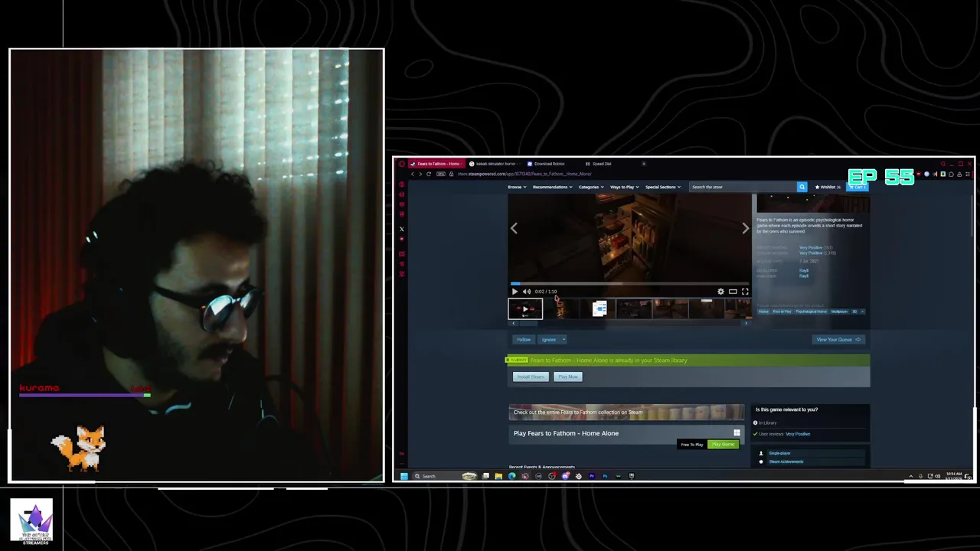Open the Special Sections menu
This screenshot has height=551, width=980.
coord(662,187)
